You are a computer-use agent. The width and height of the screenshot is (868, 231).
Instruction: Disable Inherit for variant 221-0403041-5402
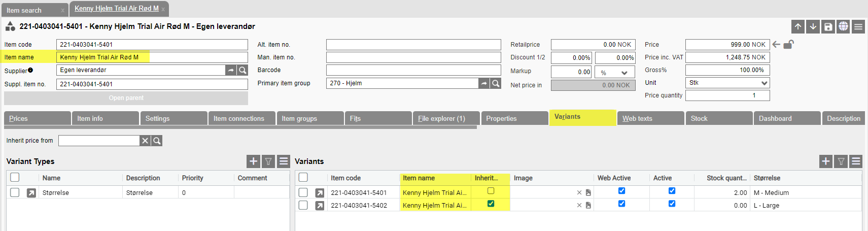tap(491, 204)
